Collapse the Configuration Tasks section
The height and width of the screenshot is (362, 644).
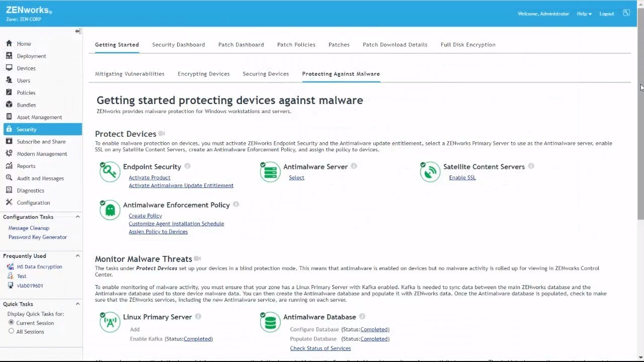tap(77, 217)
